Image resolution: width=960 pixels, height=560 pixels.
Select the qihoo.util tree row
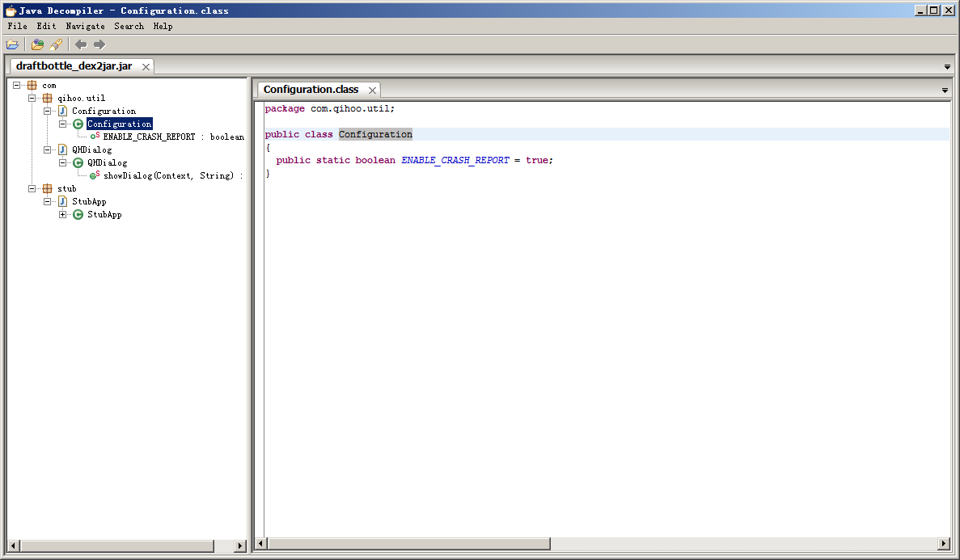[x=82, y=98]
